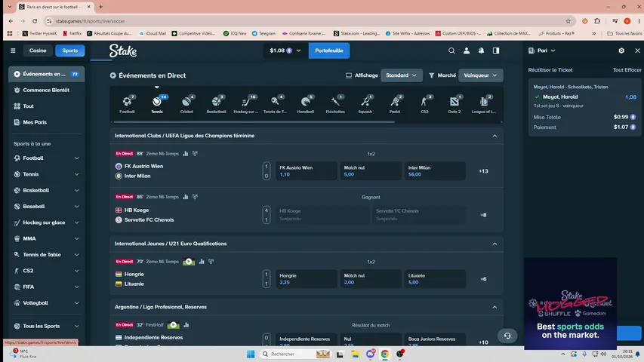Open statistics icon for FK Austria Wien match

pyautogui.click(x=186, y=154)
